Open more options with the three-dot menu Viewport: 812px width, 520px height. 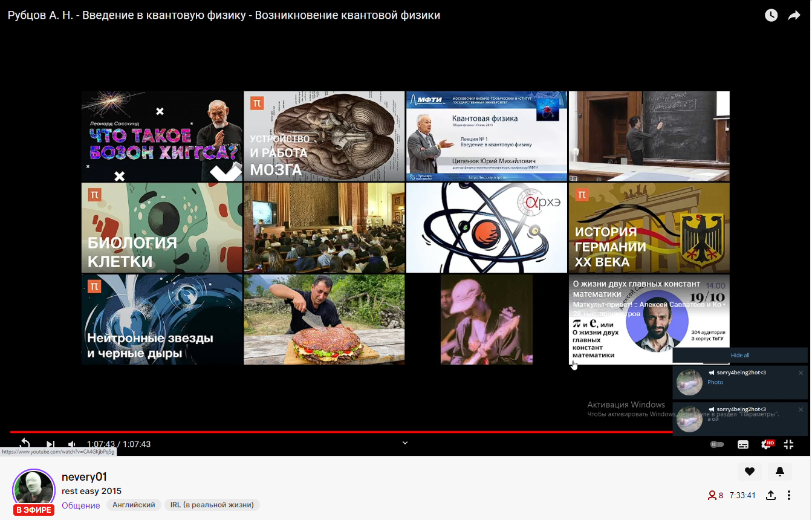tap(788, 495)
